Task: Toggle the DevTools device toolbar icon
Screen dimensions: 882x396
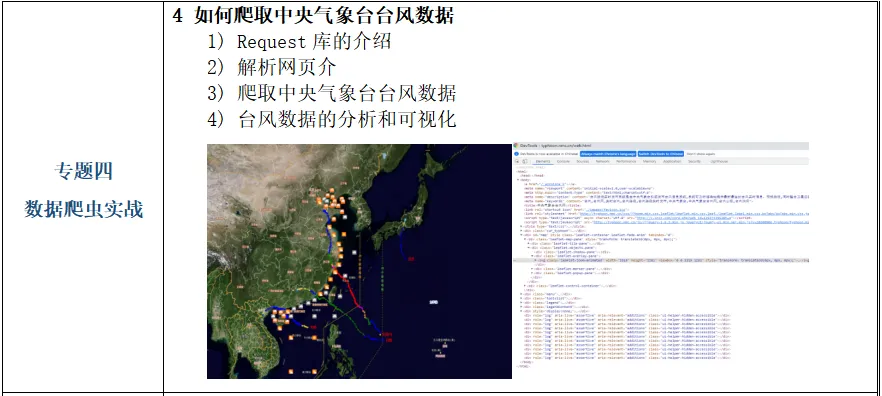Action: click(525, 161)
